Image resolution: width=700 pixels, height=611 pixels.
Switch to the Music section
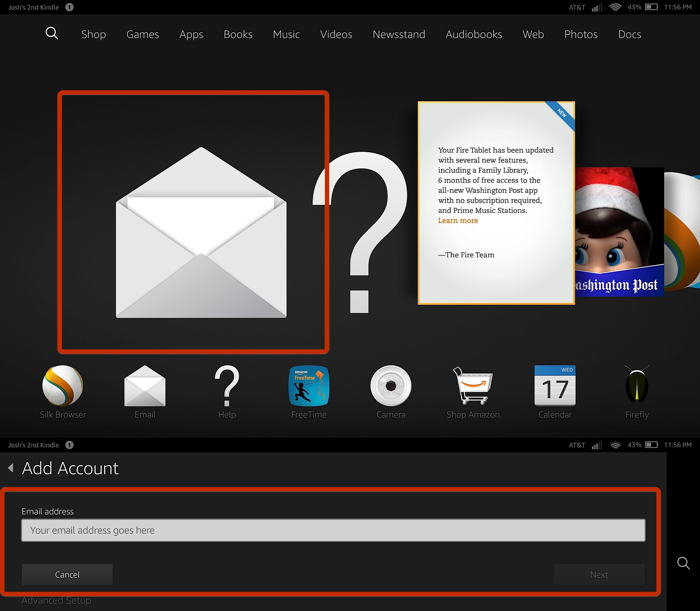286,34
